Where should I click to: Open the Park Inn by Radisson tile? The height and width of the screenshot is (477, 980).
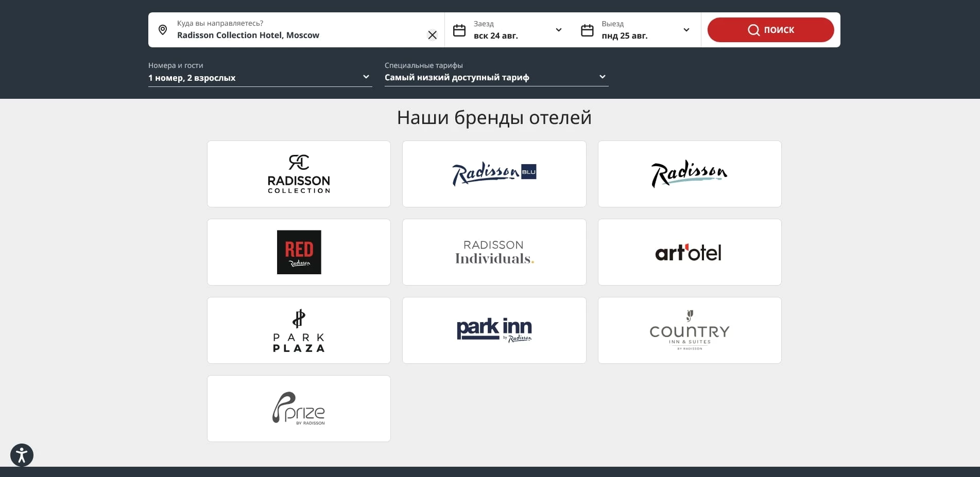click(494, 330)
